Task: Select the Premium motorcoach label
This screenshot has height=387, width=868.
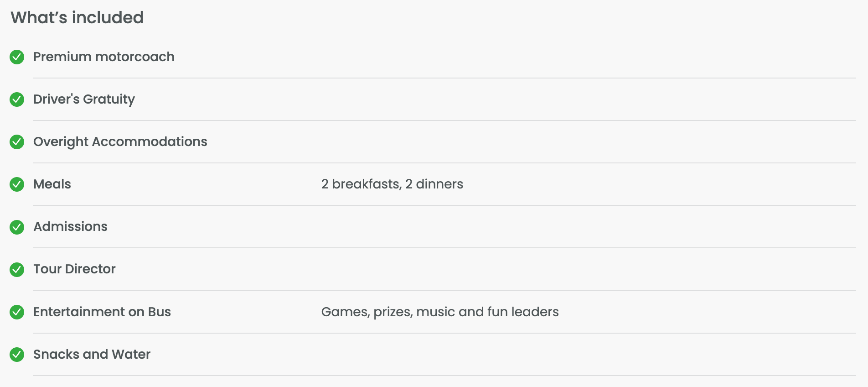Action: point(104,57)
